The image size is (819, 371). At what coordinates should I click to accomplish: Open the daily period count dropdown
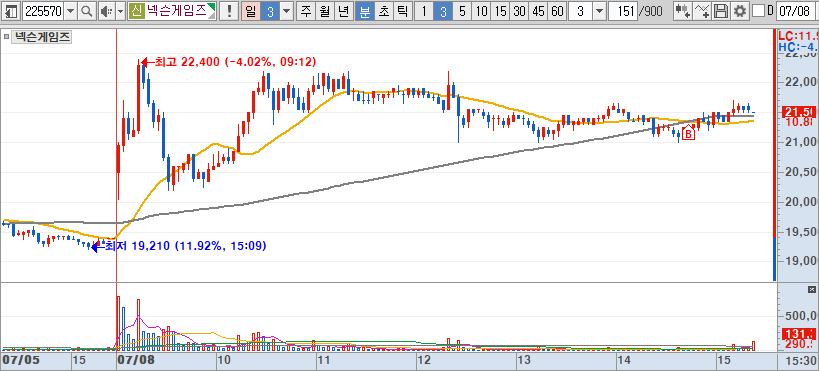(x=286, y=10)
